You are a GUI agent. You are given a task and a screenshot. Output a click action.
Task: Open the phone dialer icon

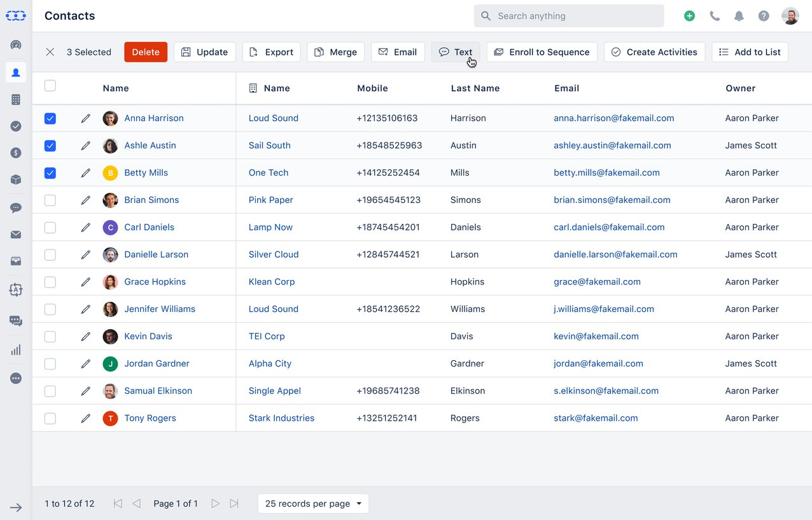(715, 16)
